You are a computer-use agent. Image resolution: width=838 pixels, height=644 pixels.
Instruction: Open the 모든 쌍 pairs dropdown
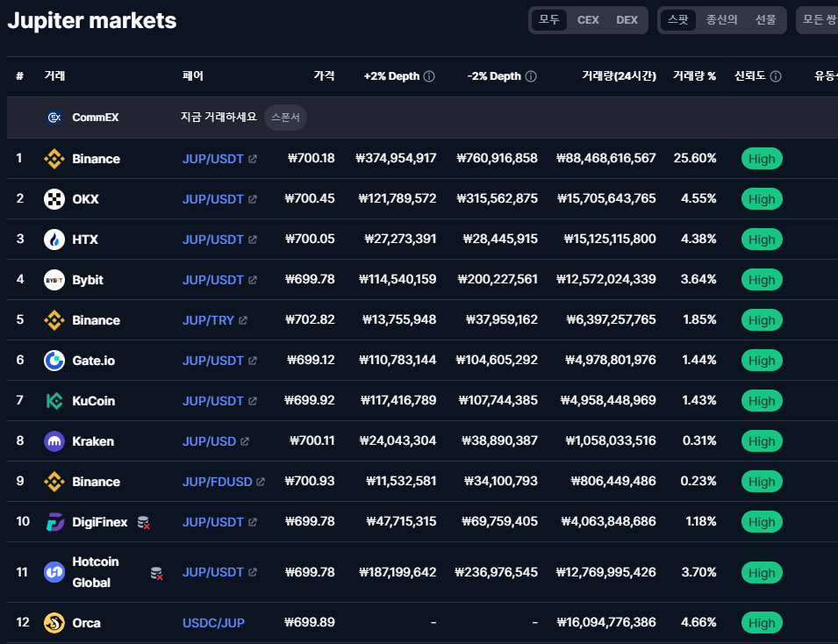pyautogui.click(x=818, y=20)
